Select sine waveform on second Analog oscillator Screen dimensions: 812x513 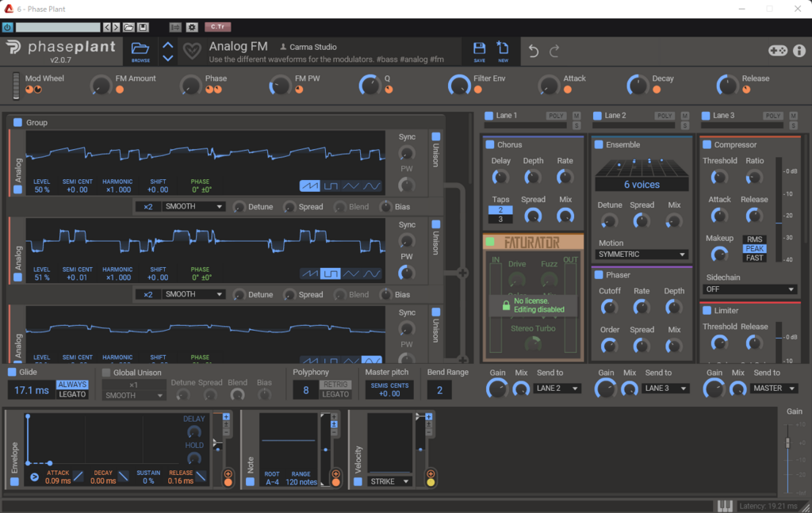pos(372,274)
